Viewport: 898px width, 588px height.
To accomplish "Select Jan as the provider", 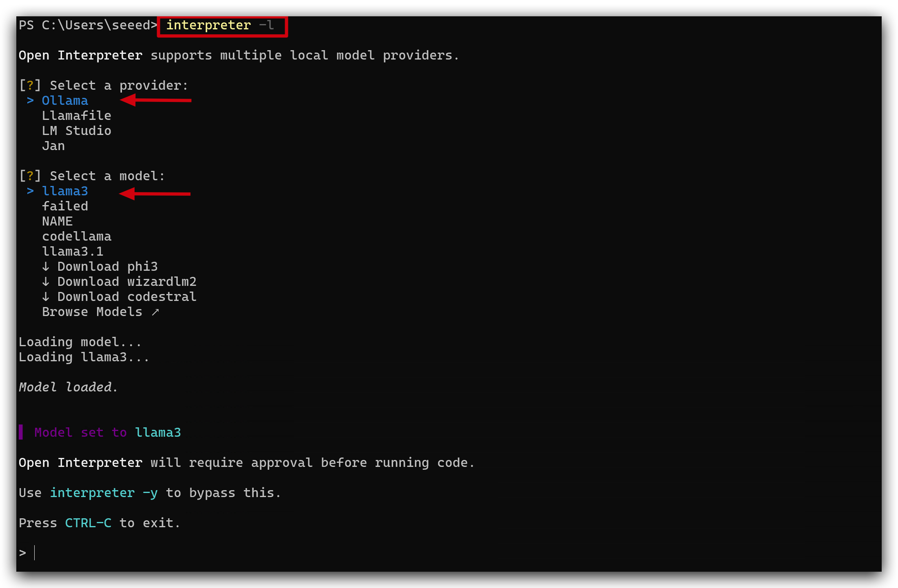I will (53, 146).
